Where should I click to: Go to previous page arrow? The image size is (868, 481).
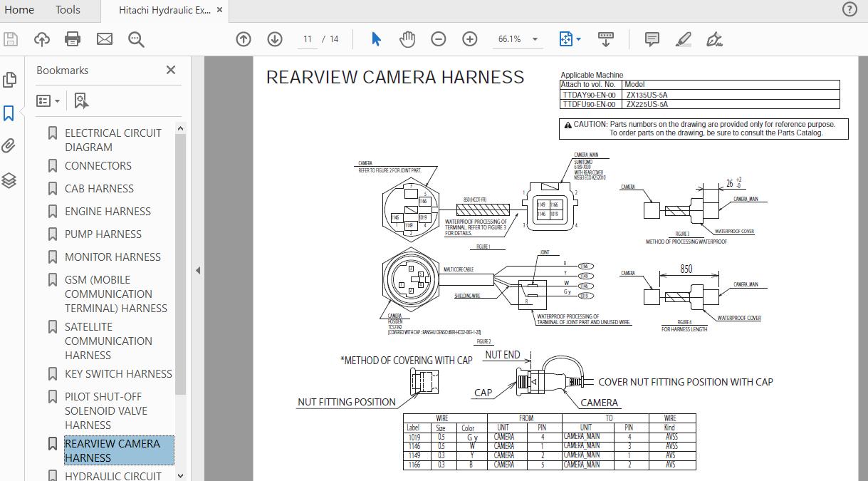(244, 39)
